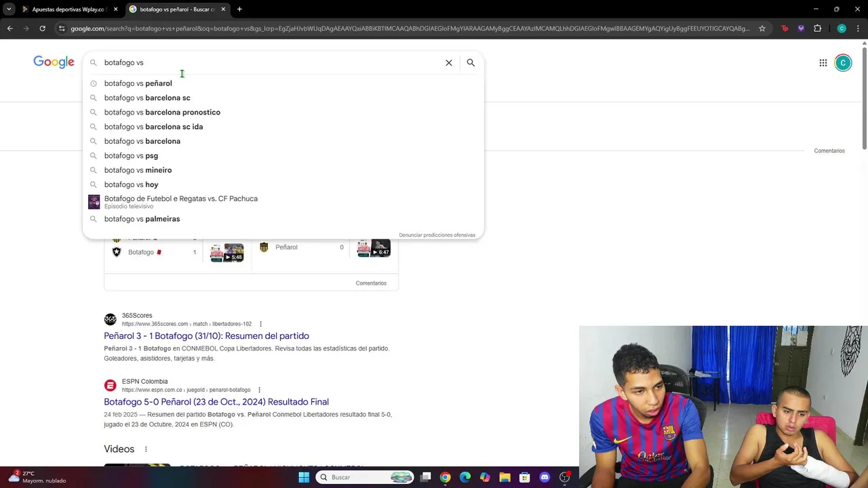Click 'Denunciar predicciones ofensivas' link
868x488 pixels.
click(x=437, y=235)
